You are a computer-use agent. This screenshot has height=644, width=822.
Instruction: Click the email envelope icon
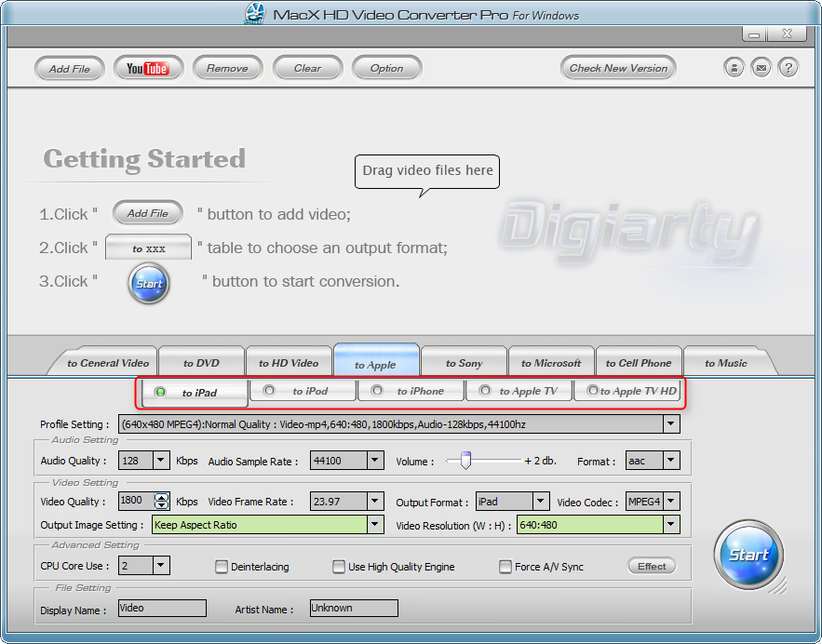coord(761,68)
